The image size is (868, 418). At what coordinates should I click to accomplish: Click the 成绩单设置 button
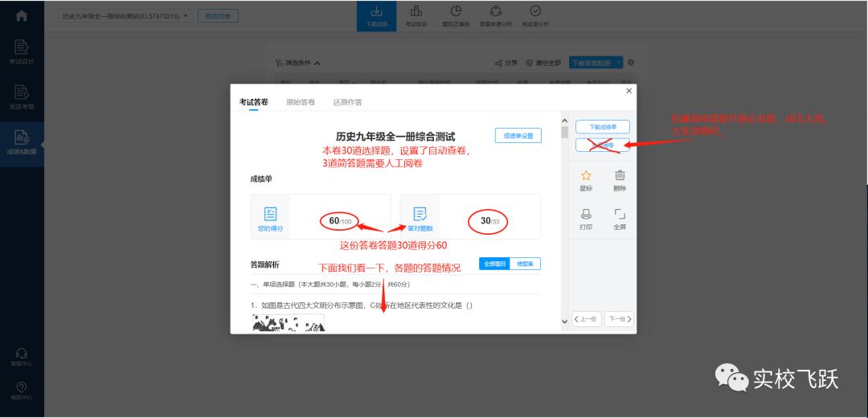click(x=518, y=136)
